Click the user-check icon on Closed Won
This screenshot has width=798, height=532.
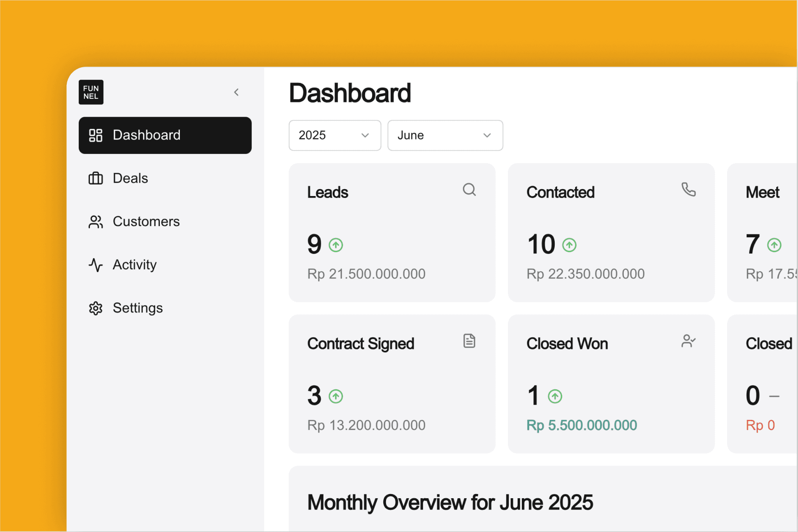pos(688,341)
